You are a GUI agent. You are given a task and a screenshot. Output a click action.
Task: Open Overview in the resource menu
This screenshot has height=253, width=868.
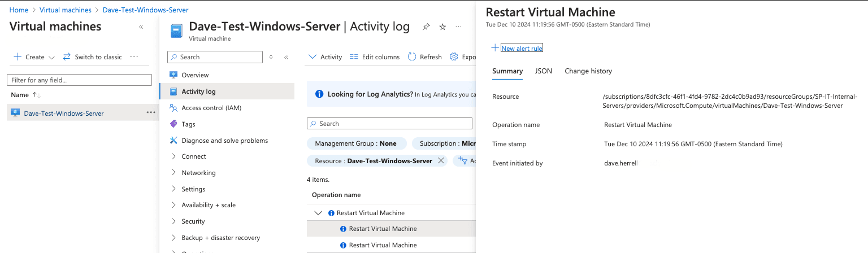[x=195, y=75]
